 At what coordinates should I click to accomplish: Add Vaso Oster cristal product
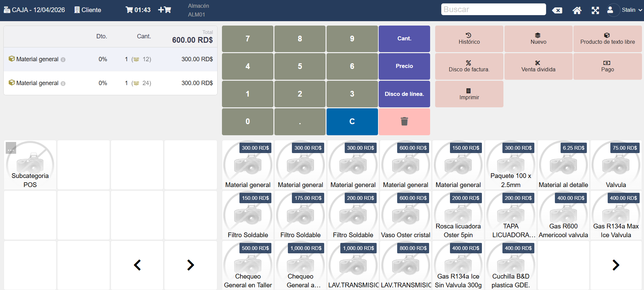(406, 215)
